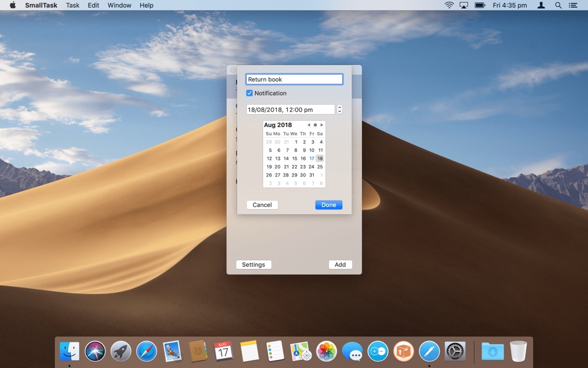Click the 18/08/2018, 12:00 pm date field
Viewport: 588px width, 368px height.
tap(291, 110)
